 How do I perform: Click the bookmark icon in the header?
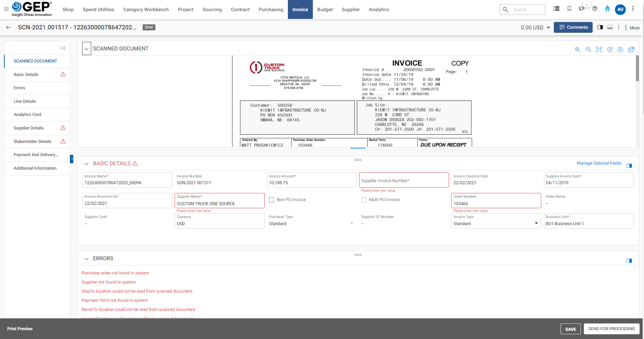coord(569,8)
